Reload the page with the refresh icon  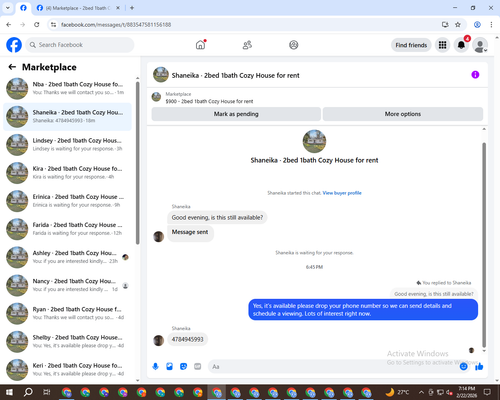(37, 25)
